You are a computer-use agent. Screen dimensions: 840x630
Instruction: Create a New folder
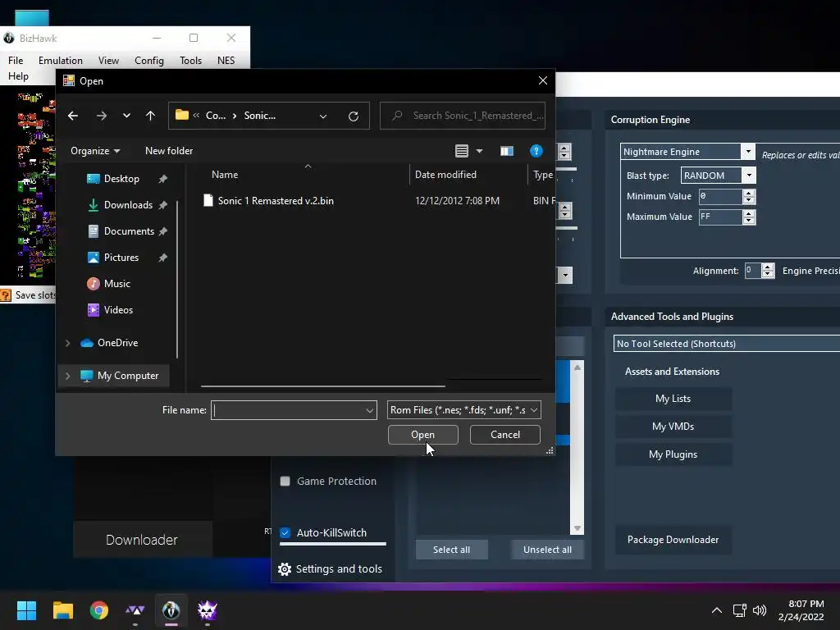pyautogui.click(x=169, y=151)
